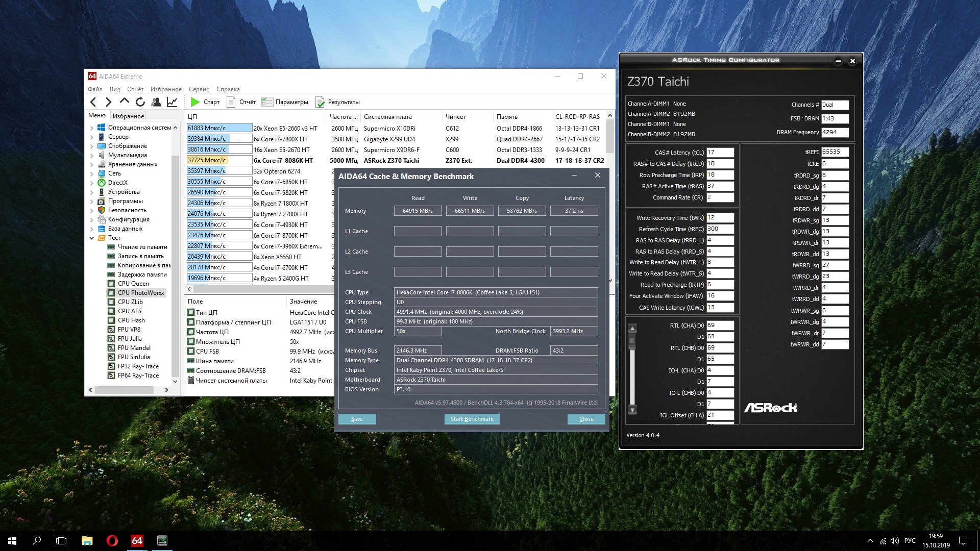This screenshot has height=551, width=980.
Task: Click the Save button in benchmark dialog
Action: click(x=357, y=419)
